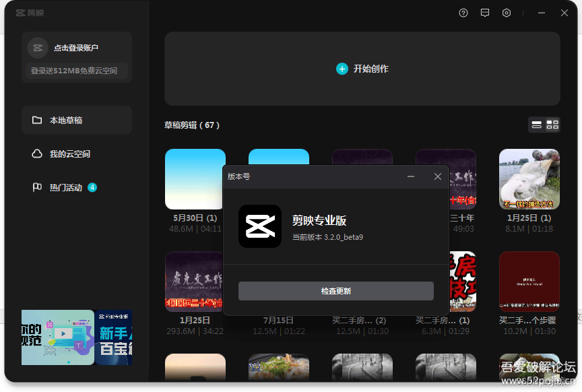The height and width of the screenshot is (392, 582).
Task: Click the plus icon beside 开始创作
Action: coord(342,69)
